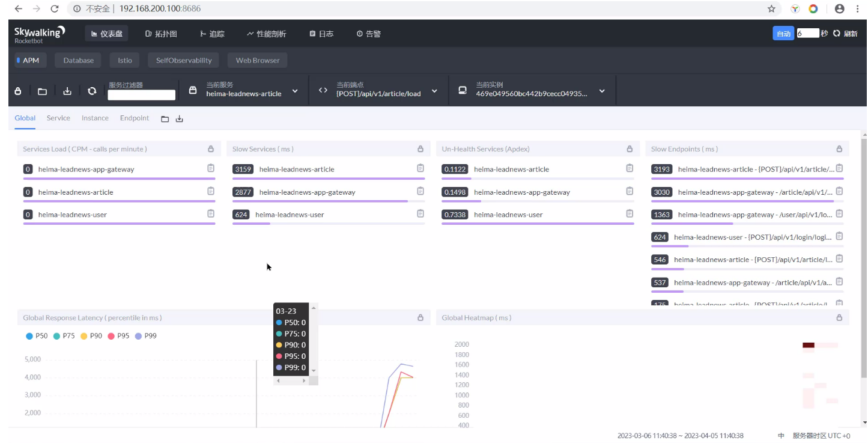The image size is (868, 443).
Task: Switch to the Global tab
Action: click(x=25, y=118)
